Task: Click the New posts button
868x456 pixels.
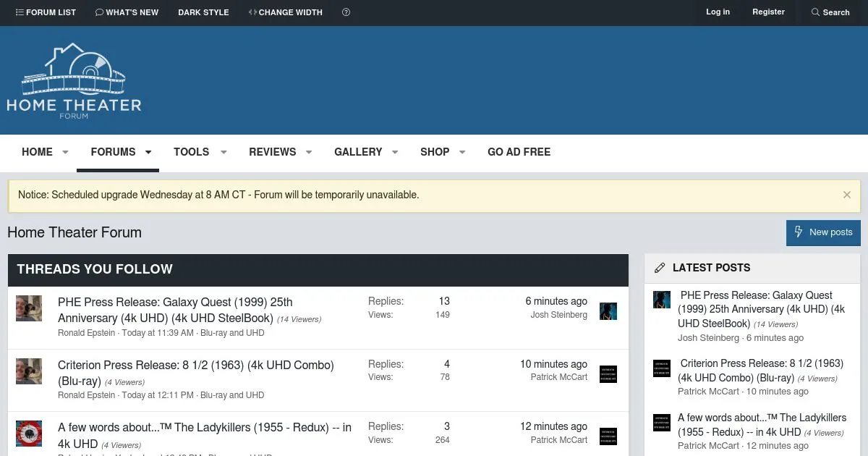Action: click(823, 232)
